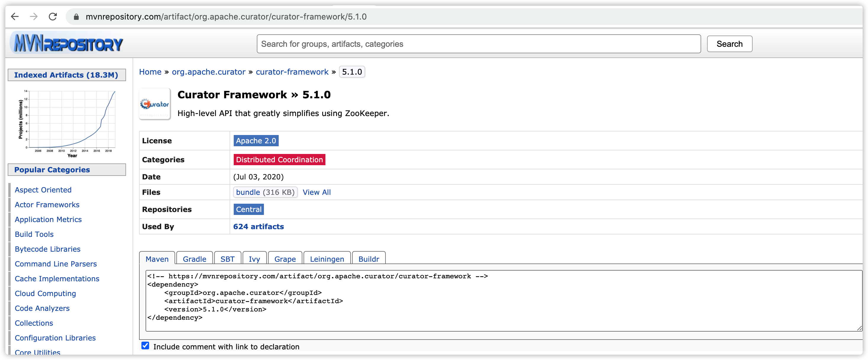This screenshot has width=868, height=360.
Task: Open the Central repository tag
Action: [248, 209]
